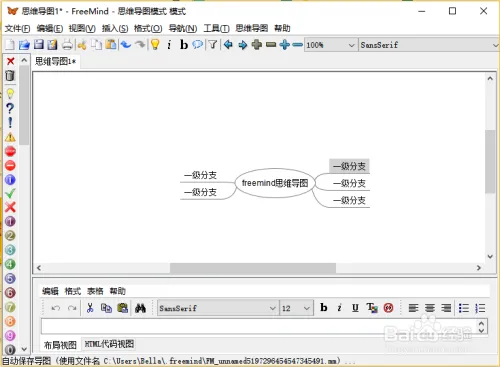Add priority 6 icon to node
Viewport: 500px width, 367px height.
point(10,293)
